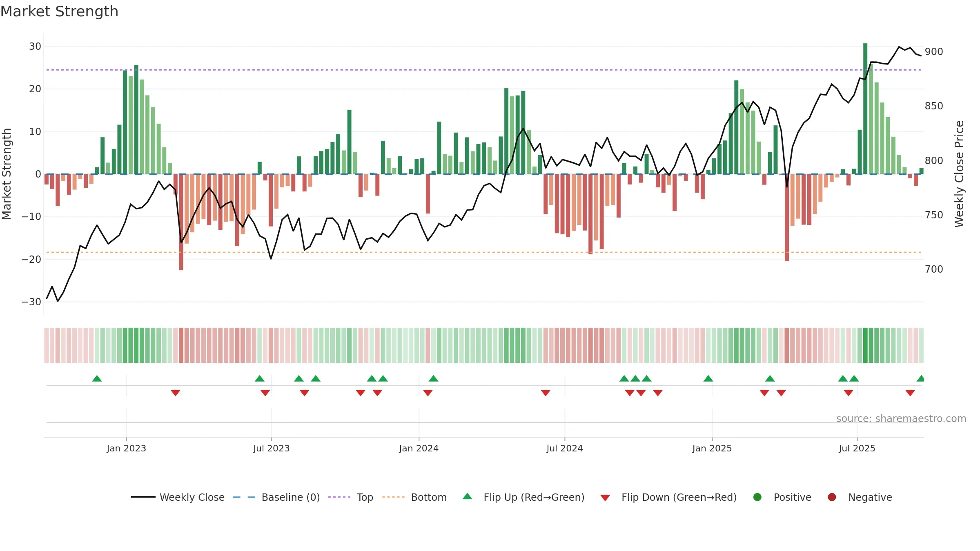Screen dimensions: 980x551
Task: Click the left vertical axis title Market Strength
Action: click(7, 174)
